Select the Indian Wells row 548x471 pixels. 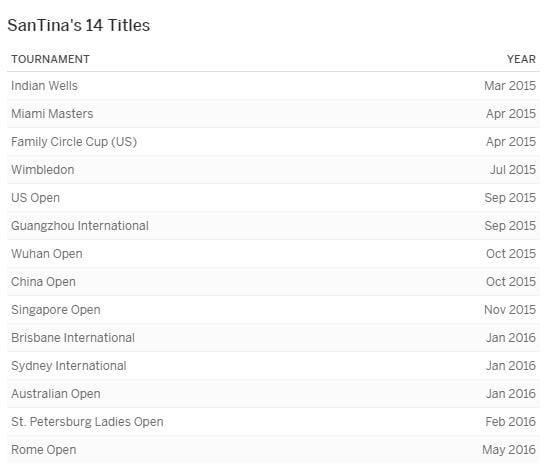click(x=273, y=86)
